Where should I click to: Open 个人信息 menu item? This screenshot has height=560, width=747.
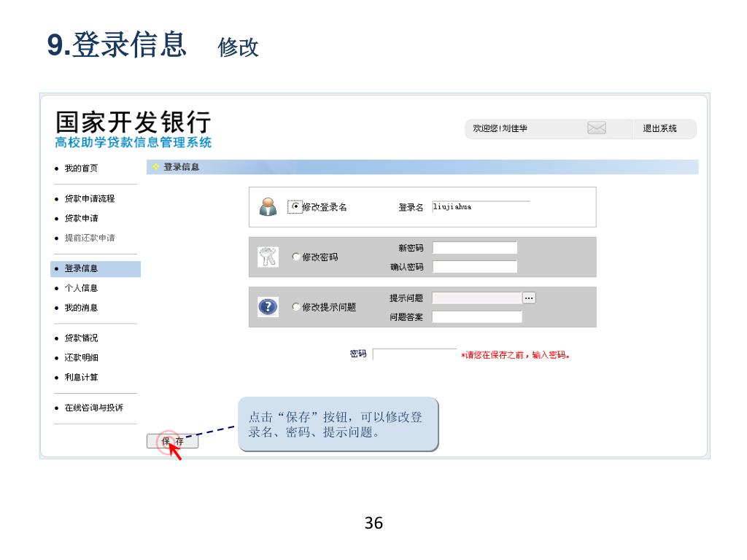click(81, 288)
